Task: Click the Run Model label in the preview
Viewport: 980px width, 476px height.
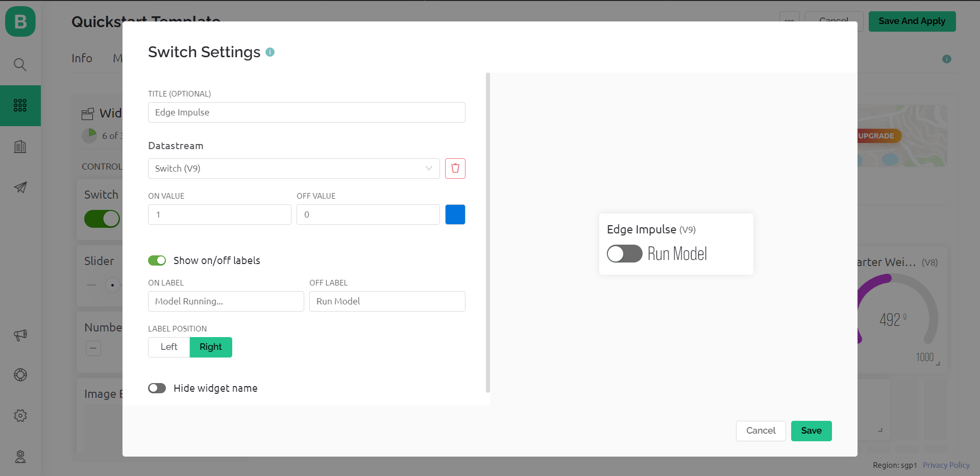Action: click(x=677, y=254)
